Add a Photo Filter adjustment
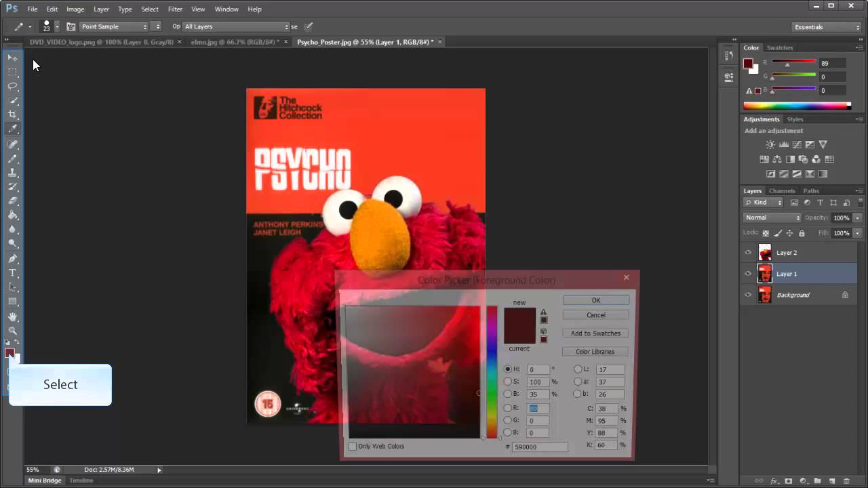 pos(803,159)
